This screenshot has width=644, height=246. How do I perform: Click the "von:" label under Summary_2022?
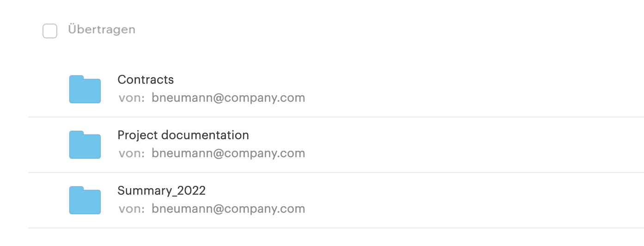coord(132,209)
